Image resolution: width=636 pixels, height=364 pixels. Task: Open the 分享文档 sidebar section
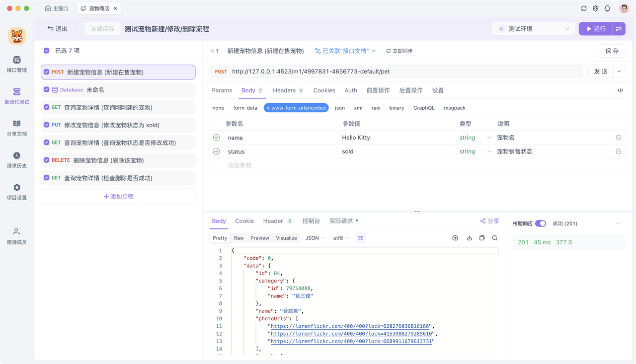pos(17,128)
